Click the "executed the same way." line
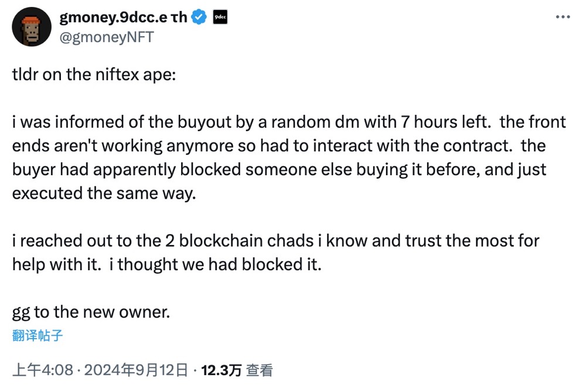Viewport: 586px width, 392px height. pyautogui.click(x=103, y=193)
